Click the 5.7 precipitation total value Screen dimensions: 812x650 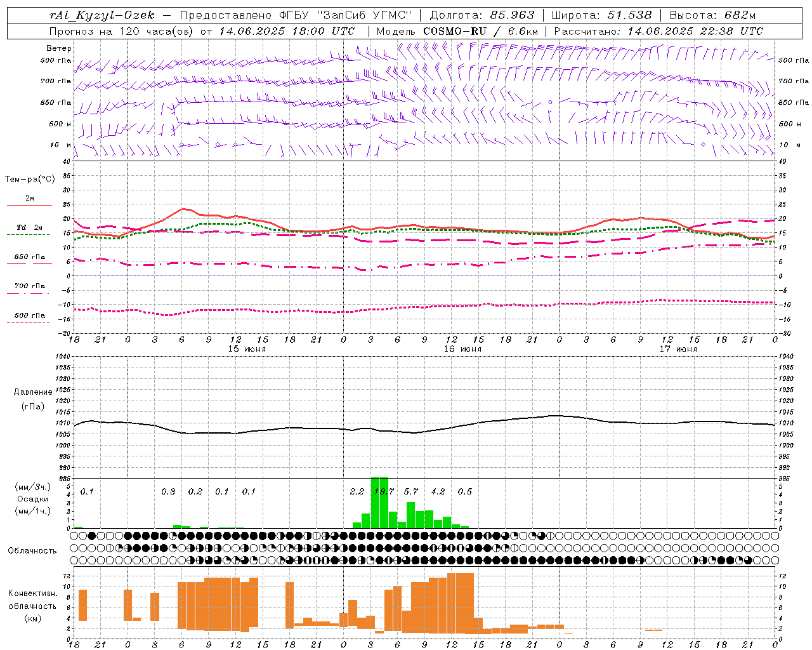(x=411, y=491)
